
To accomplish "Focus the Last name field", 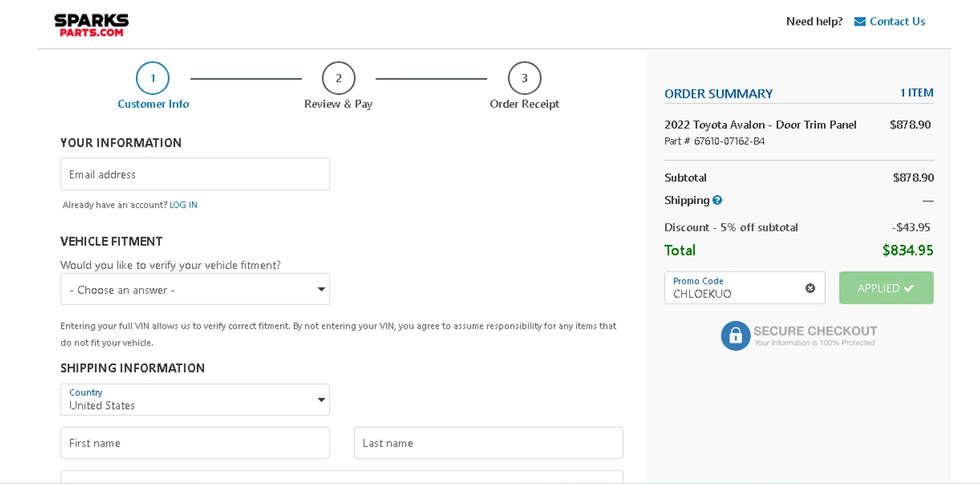I will point(489,443).
